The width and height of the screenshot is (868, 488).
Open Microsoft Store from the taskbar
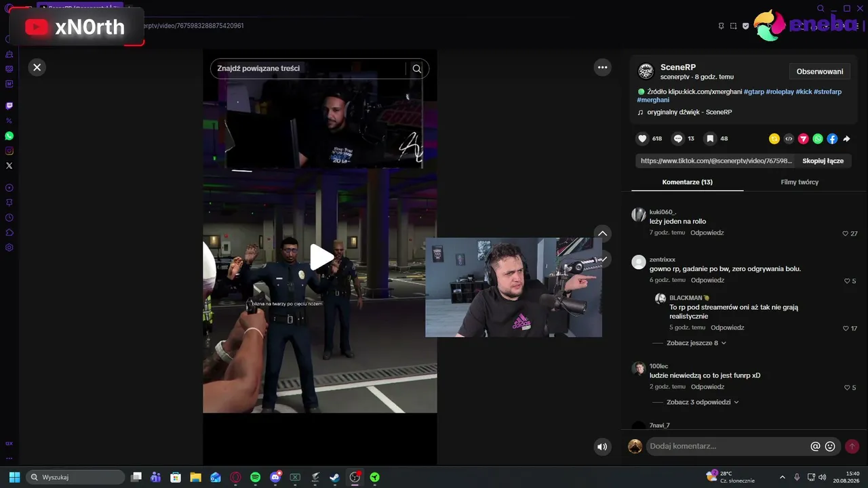(176, 477)
